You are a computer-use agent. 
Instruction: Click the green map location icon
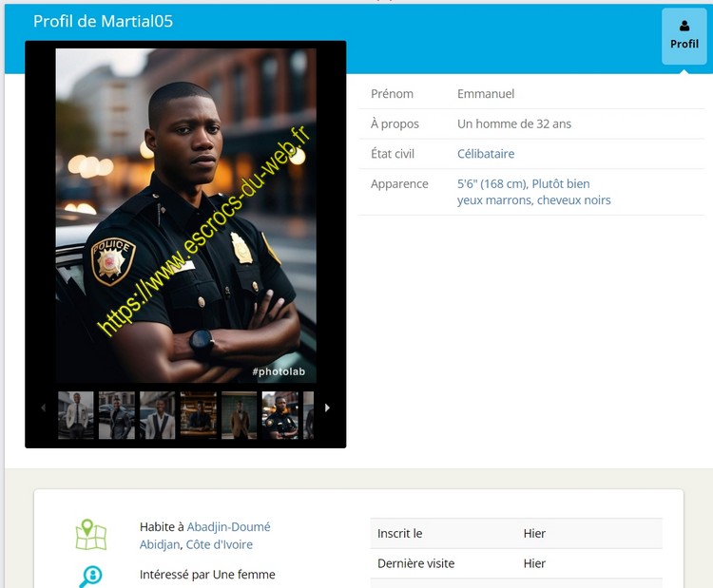(x=91, y=535)
